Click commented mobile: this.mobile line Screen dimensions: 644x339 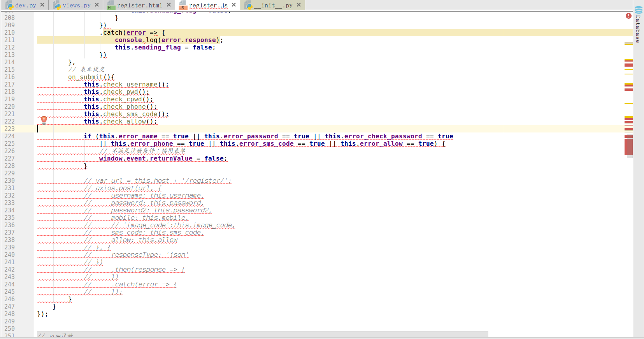pyautogui.click(x=136, y=218)
